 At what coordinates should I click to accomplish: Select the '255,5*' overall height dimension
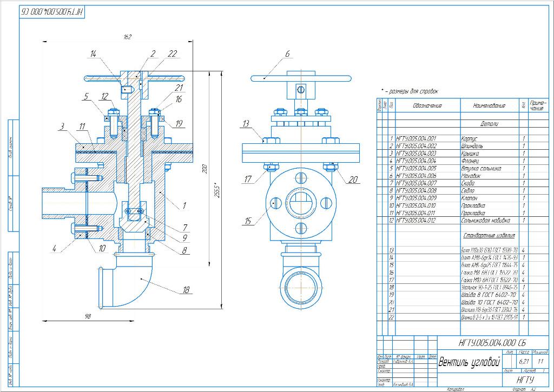click(217, 190)
